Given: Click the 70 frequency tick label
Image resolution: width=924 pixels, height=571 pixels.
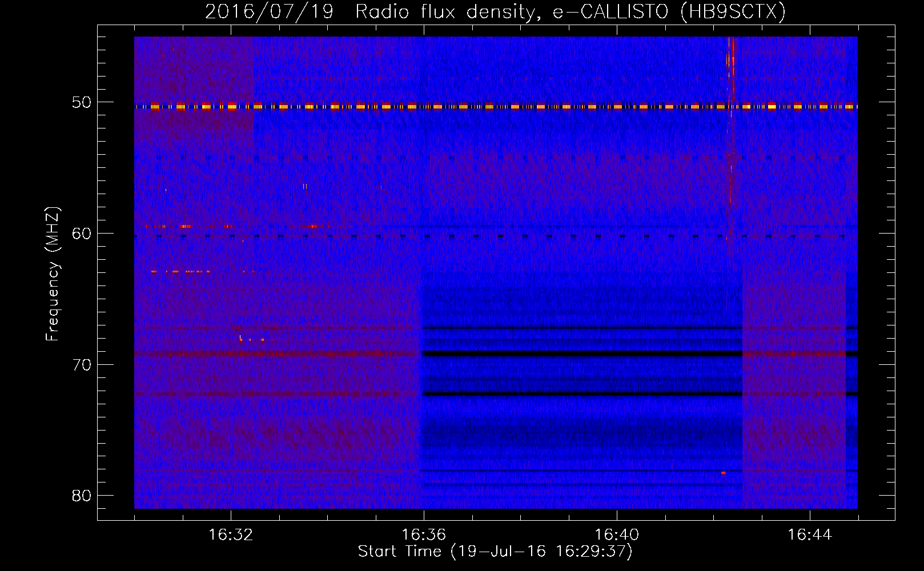Looking at the screenshot, I should tap(82, 365).
